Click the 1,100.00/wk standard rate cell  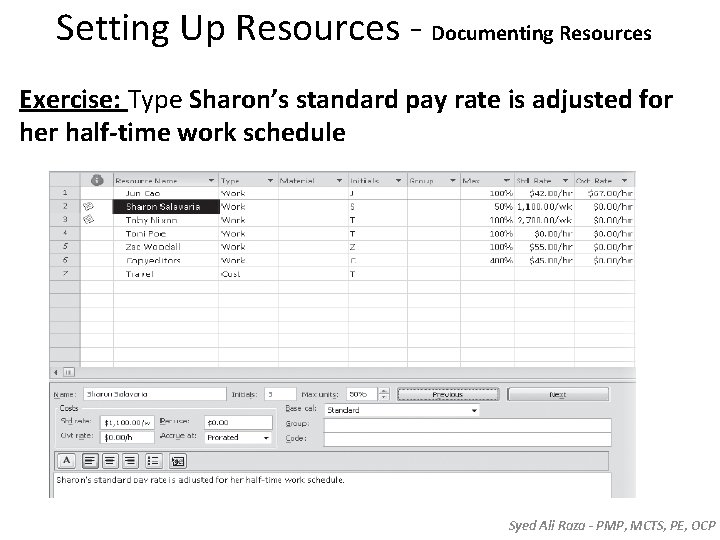click(544, 207)
